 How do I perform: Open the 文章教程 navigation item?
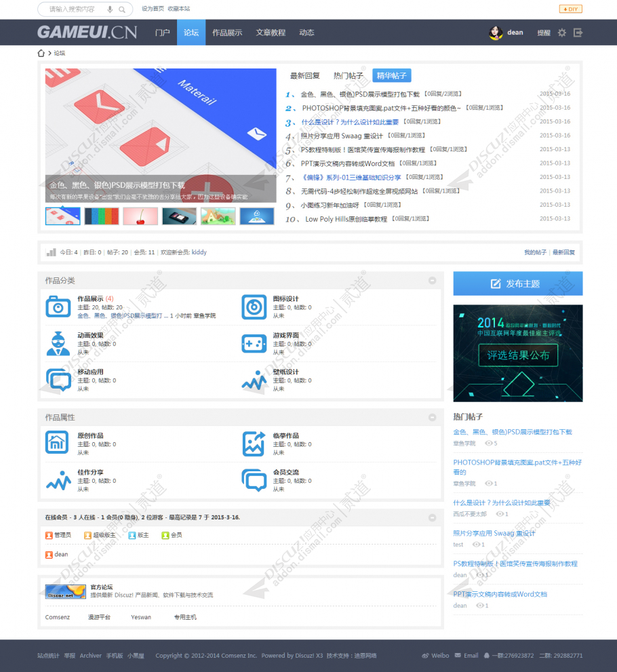pos(271,33)
